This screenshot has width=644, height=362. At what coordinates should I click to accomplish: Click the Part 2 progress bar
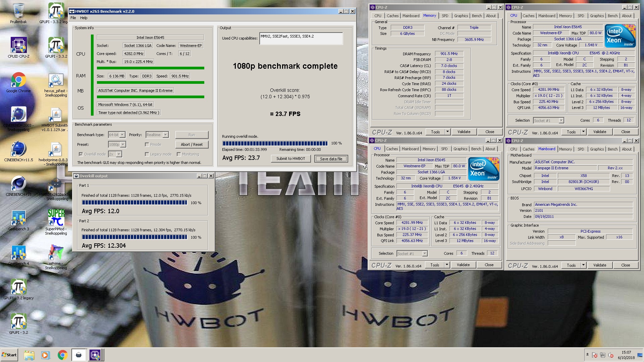pyautogui.click(x=135, y=237)
